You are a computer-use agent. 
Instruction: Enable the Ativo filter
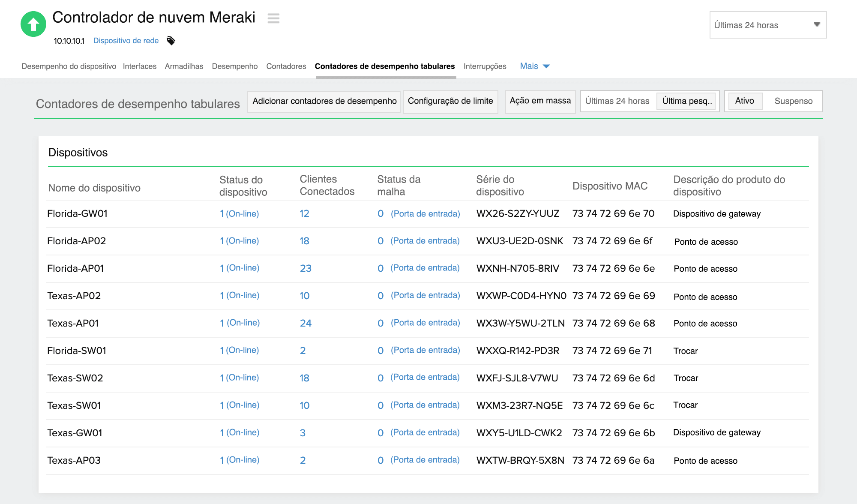click(745, 101)
